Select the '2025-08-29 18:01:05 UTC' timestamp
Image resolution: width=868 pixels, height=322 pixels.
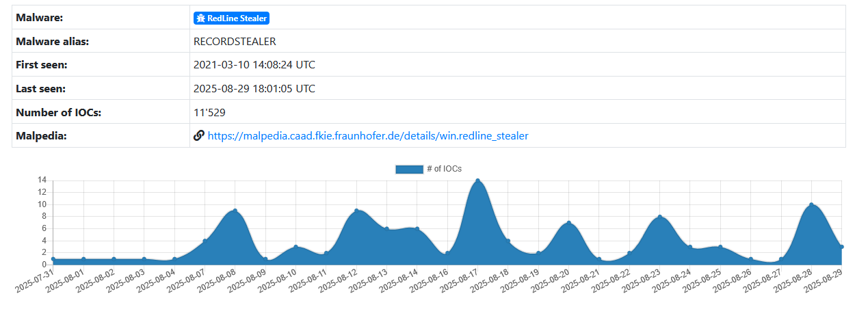click(x=254, y=88)
